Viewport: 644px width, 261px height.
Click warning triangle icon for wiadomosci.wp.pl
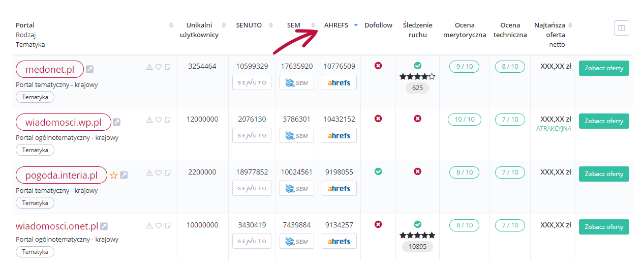[149, 120]
